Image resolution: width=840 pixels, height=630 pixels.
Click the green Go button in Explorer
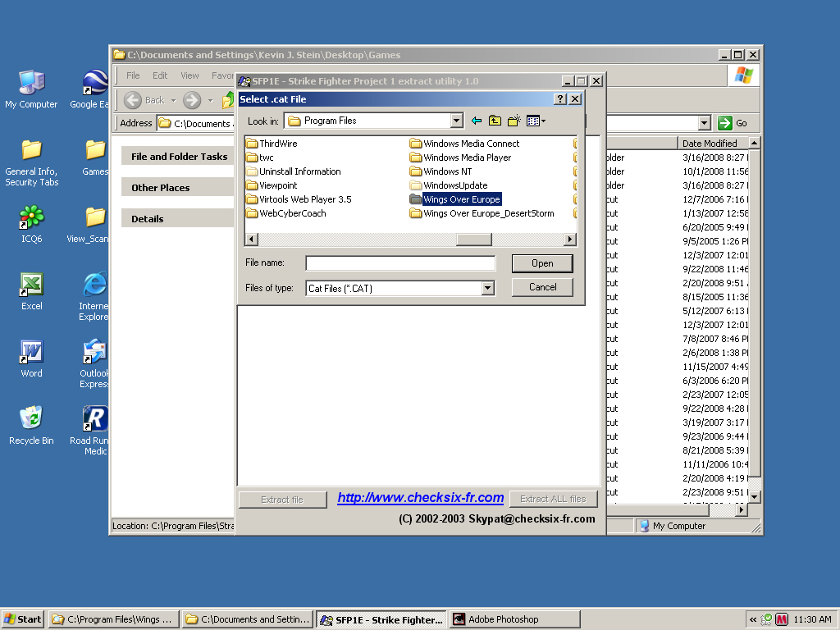[x=733, y=123]
